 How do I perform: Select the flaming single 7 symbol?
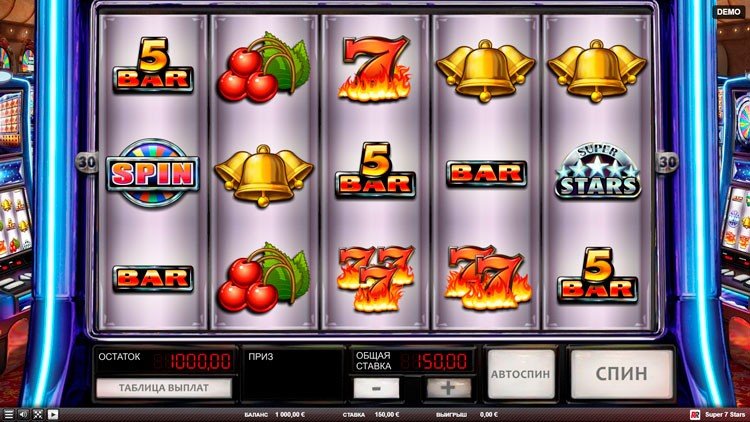[x=375, y=68]
